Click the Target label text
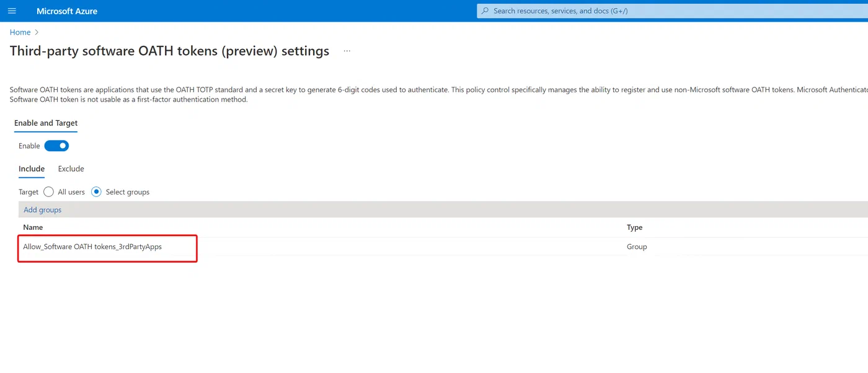Viewport: 868px width, 373px height. coord(29,192)
